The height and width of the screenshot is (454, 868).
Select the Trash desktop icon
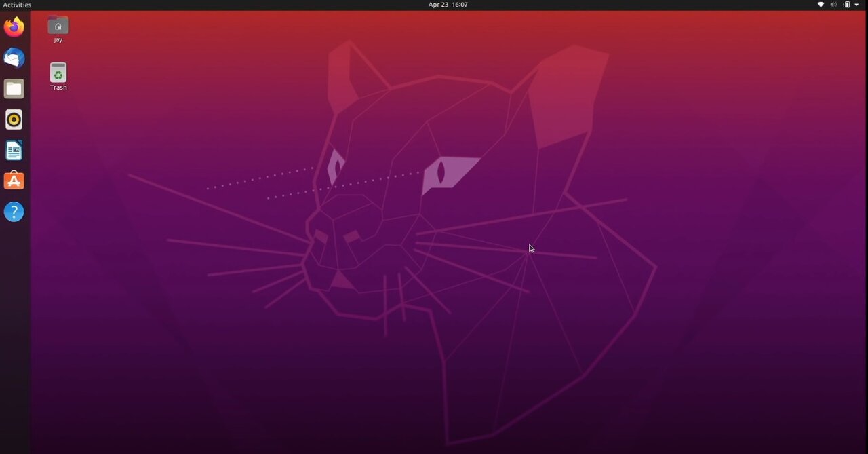[58, 77]
